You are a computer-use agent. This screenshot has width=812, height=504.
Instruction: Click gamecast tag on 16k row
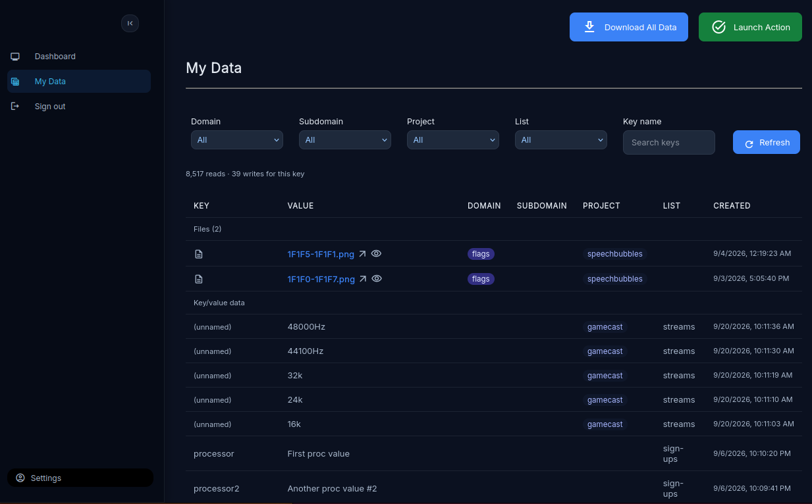click(x=605, y=424)
